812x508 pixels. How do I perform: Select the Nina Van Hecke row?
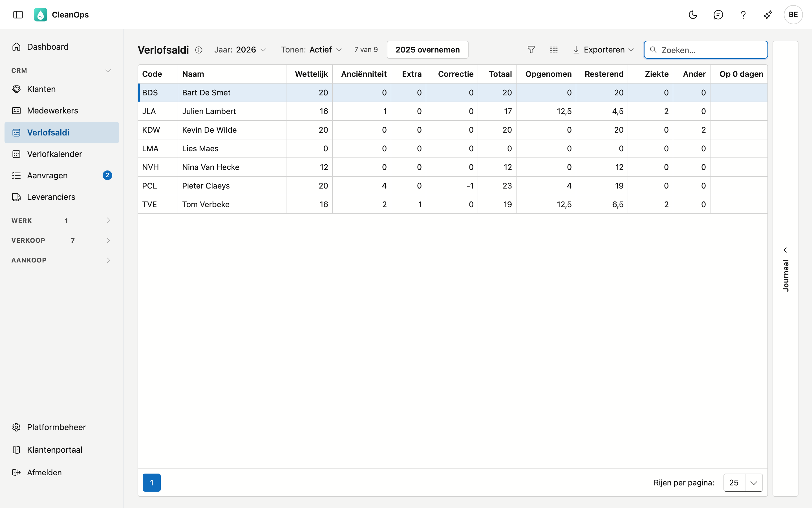pos(453,167)
